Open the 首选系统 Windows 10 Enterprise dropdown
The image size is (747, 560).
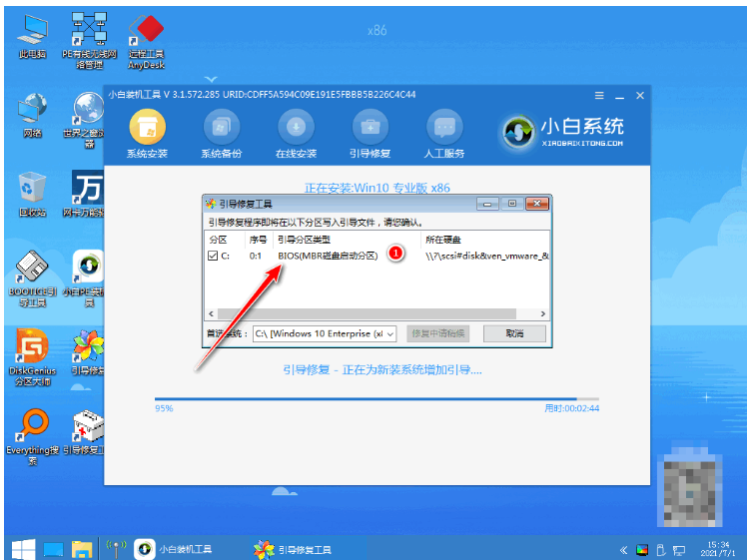325,333
